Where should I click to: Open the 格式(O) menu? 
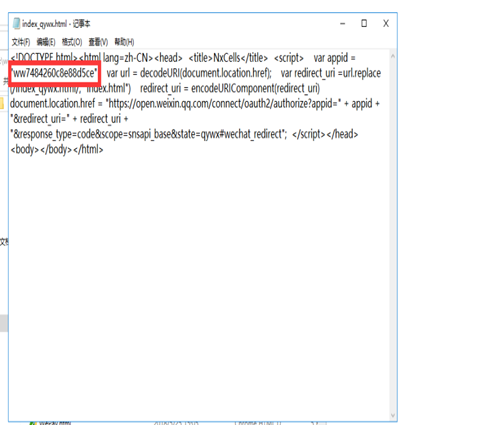pyautogui.click(x=72, y=42)
